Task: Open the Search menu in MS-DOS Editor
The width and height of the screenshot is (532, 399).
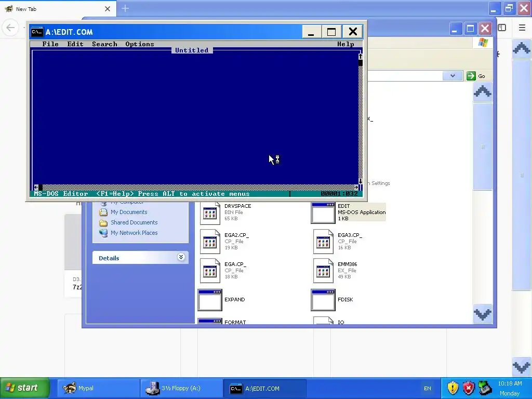Action: point(104,44)
